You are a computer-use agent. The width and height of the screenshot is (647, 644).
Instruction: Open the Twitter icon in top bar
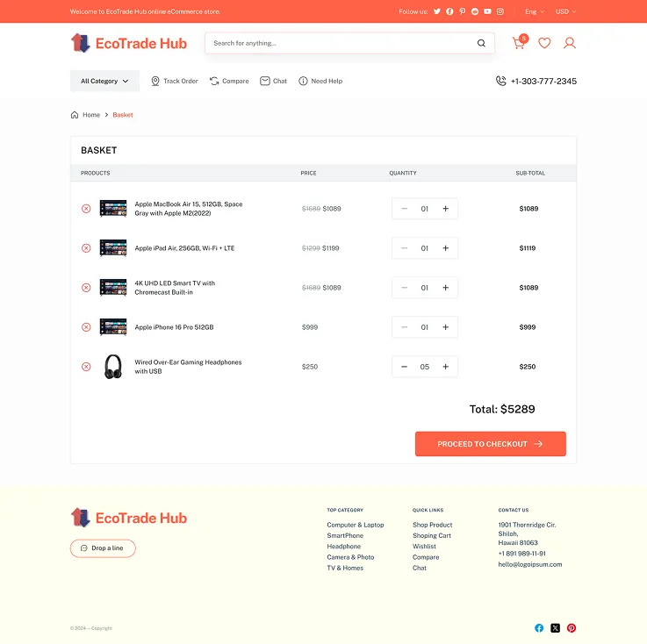coord(437,11)
